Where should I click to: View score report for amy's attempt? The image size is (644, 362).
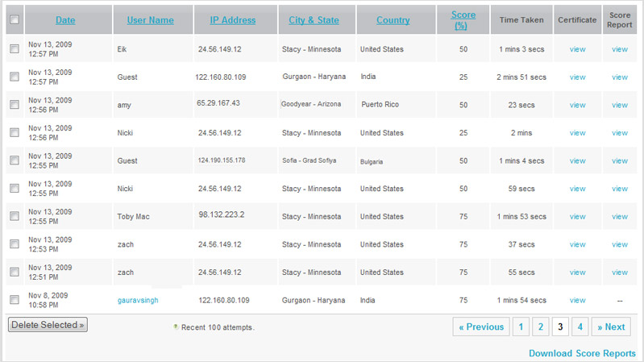tap(619, 105)
